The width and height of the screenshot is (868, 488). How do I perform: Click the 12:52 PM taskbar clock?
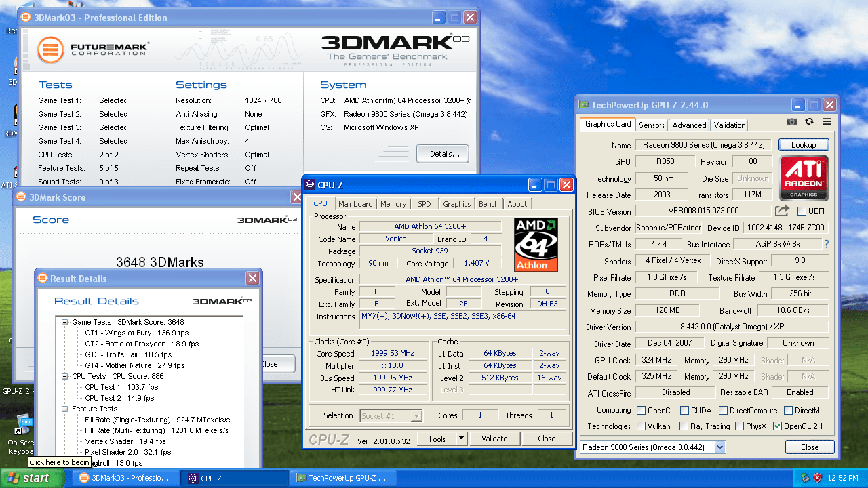(843, 478)
